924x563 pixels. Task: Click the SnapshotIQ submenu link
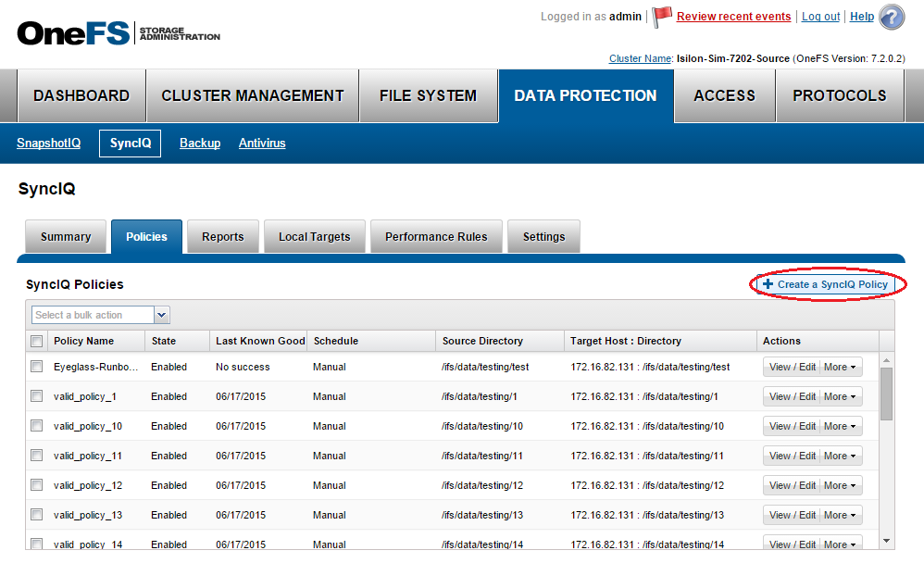(48, 144)
